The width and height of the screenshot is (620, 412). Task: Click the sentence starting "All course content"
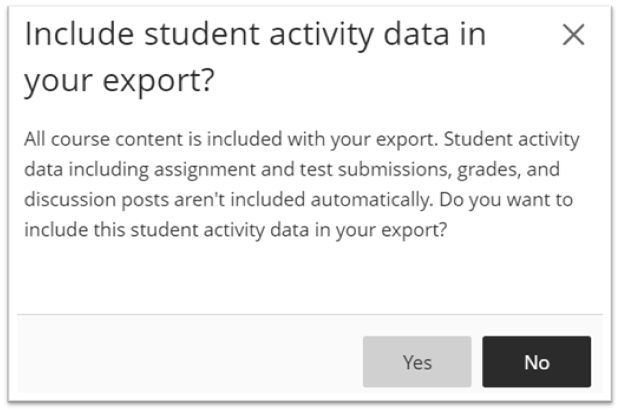pos(231,140)
